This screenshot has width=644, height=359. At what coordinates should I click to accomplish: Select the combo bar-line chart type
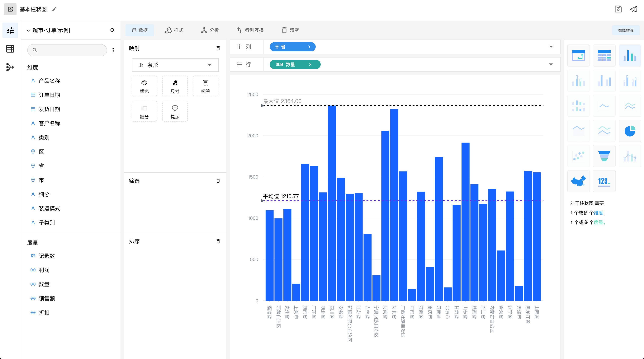pyautogui.click(x=630, y=156)
